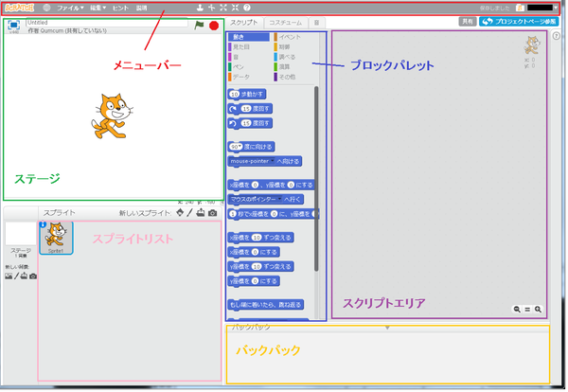Click the もし端に着いたら、跳ね返る block
The height and width of the screenshot is (392, 568).
tap(265, 305)
